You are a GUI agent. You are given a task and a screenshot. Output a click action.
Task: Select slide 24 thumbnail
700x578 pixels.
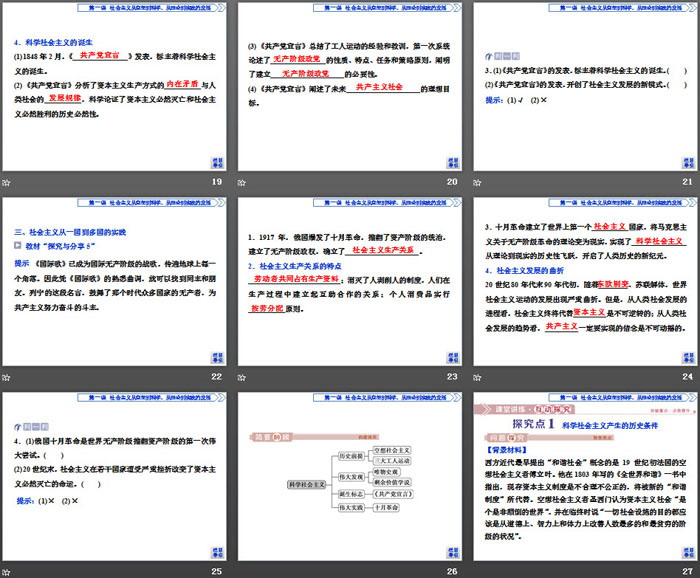(x=585, y=280)
